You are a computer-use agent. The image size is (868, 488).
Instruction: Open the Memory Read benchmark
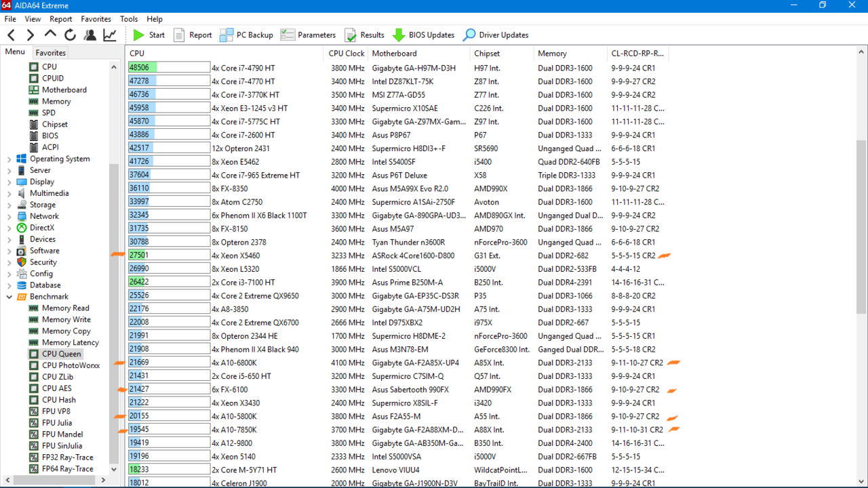click(66, 308)
